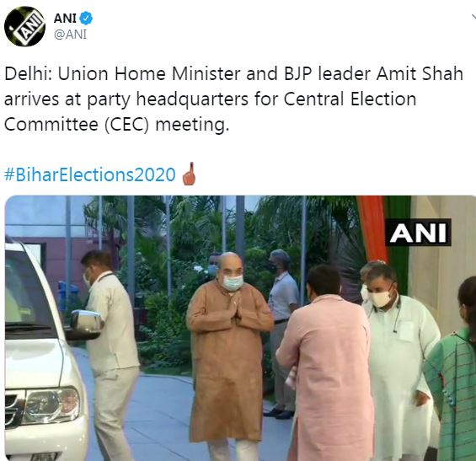476x461 pixels.
Task: Open the ANI display name link
Action: point(65,19)
